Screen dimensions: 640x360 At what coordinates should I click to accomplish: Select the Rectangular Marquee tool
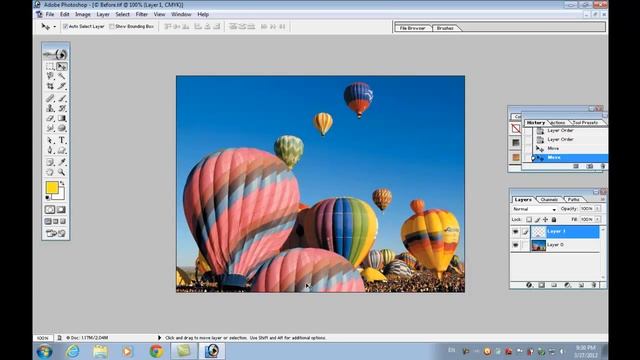(x=50, y=66)
